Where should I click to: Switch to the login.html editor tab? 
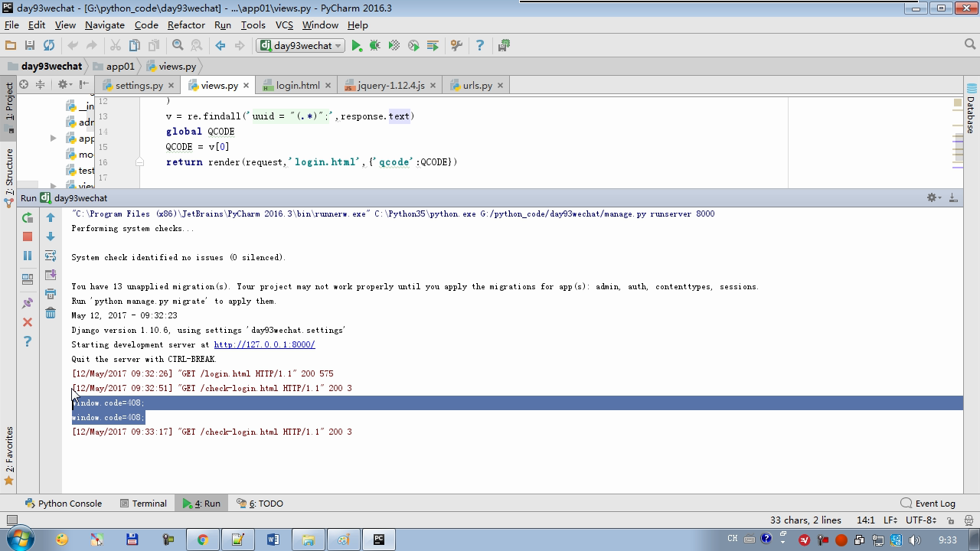297,85
